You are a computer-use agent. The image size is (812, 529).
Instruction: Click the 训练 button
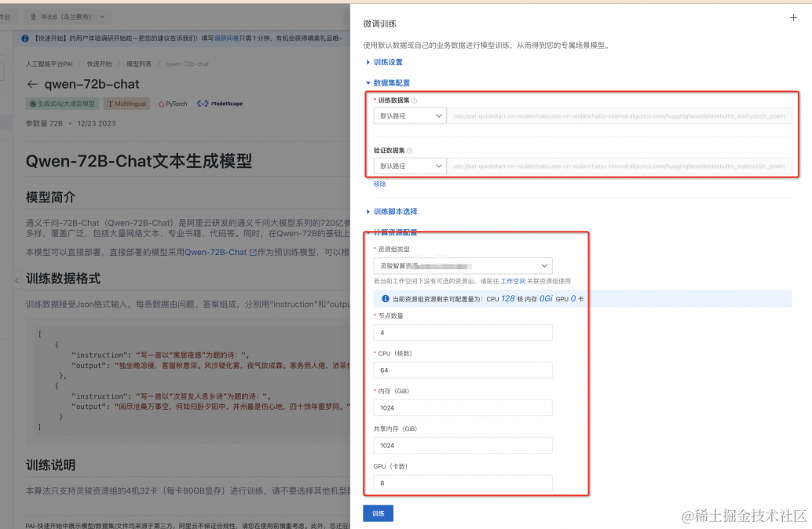pos(378,513)
